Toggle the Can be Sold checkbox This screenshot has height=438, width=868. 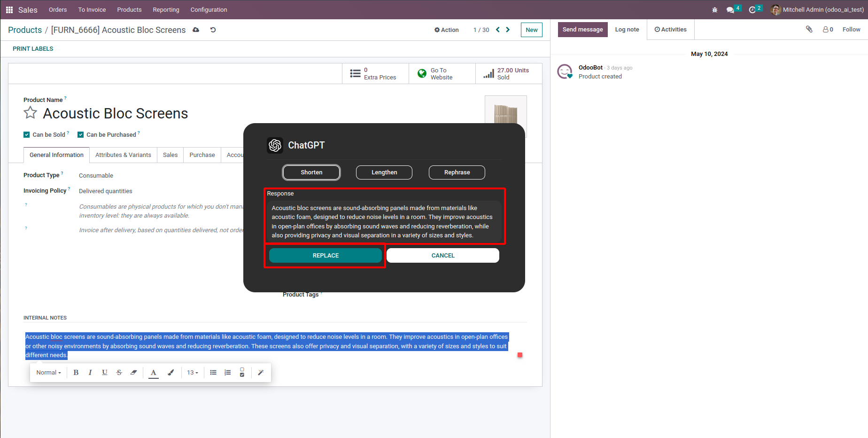pos(27,135)
